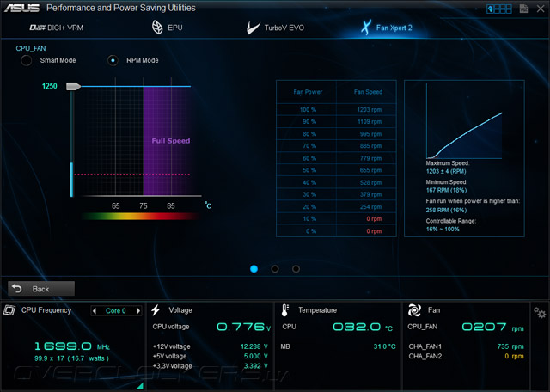The width and height of the screenshot is (550, 392).
Task: Click the Fan Power column header
Action: tap(308, 92)
